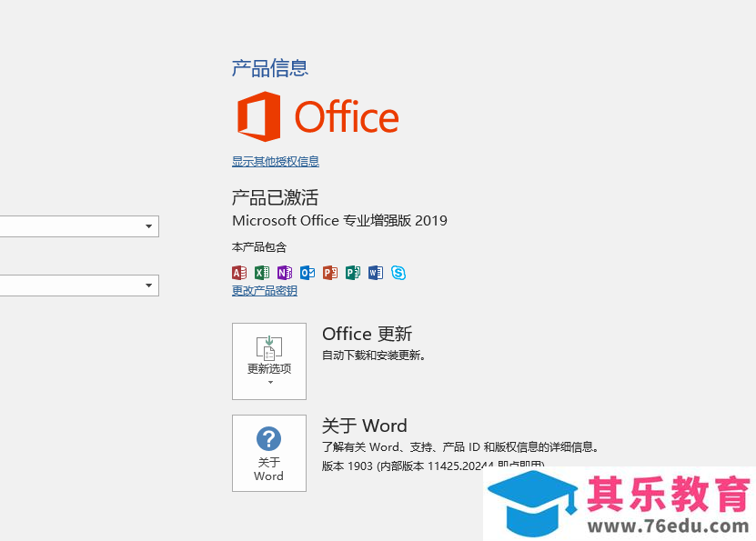Click the Office logo icon
This screenshot has width=756, height=541.
(x=259, y=116)
